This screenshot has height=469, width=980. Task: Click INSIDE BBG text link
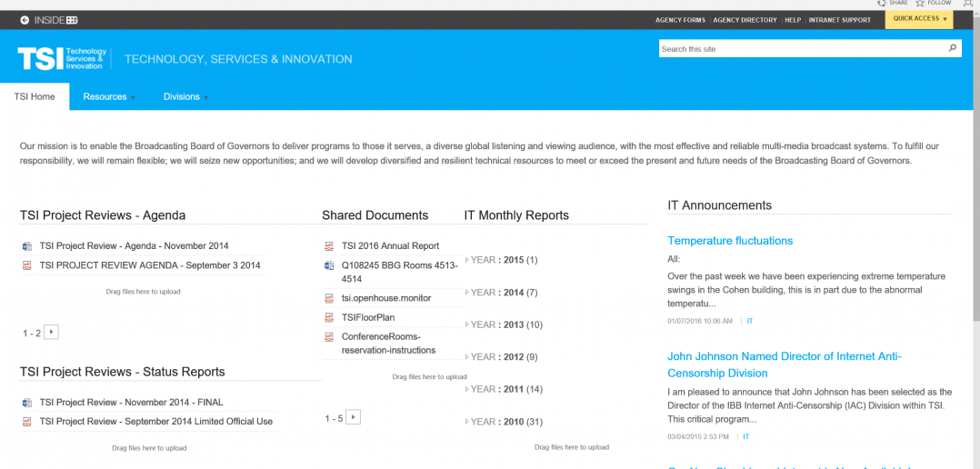pyautogui.click(x=56, y=20)
